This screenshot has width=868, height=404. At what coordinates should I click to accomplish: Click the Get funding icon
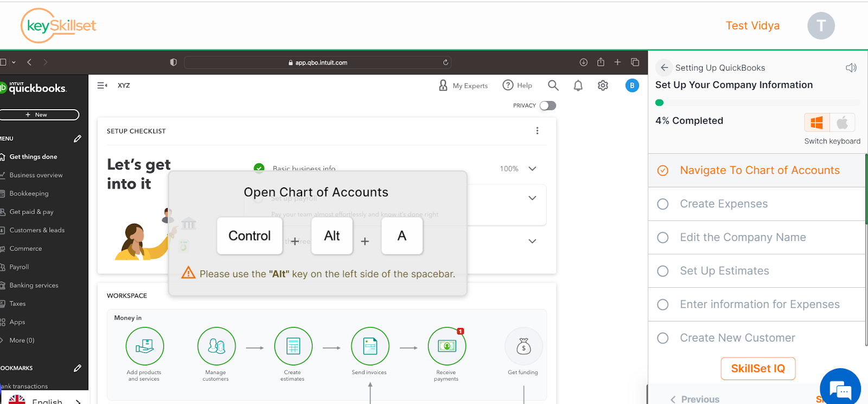pos(524,346)
